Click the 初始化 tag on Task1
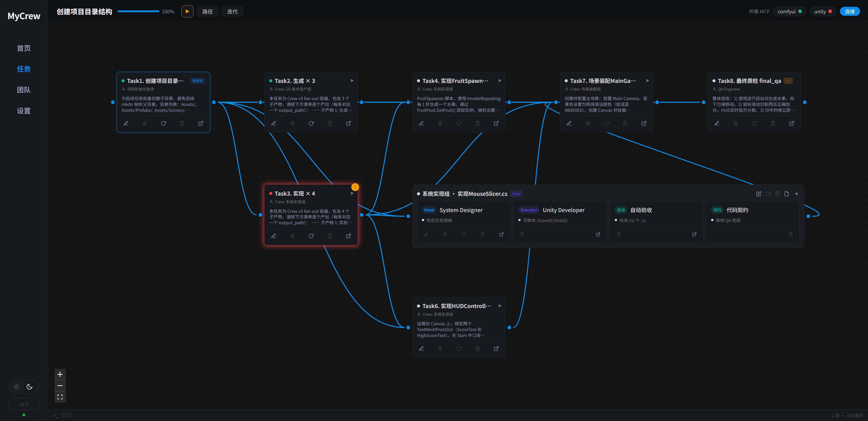 197,81
